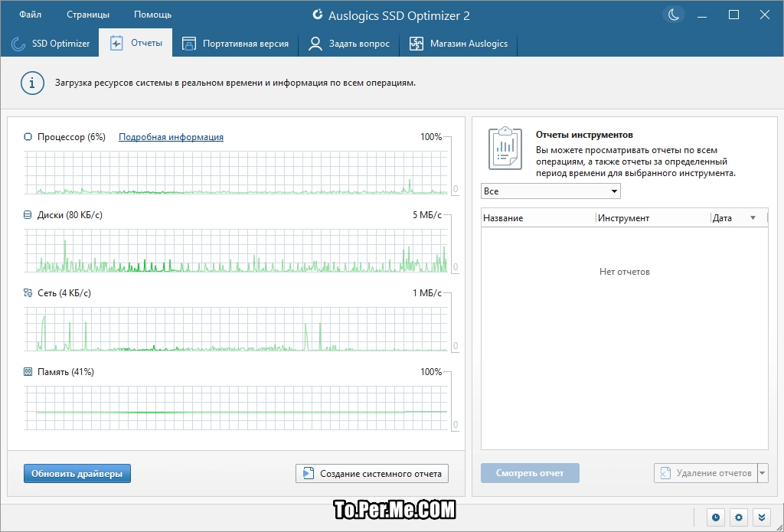Click the network activity graph
This screenshot has width=784, height=532.
[236, 329]
